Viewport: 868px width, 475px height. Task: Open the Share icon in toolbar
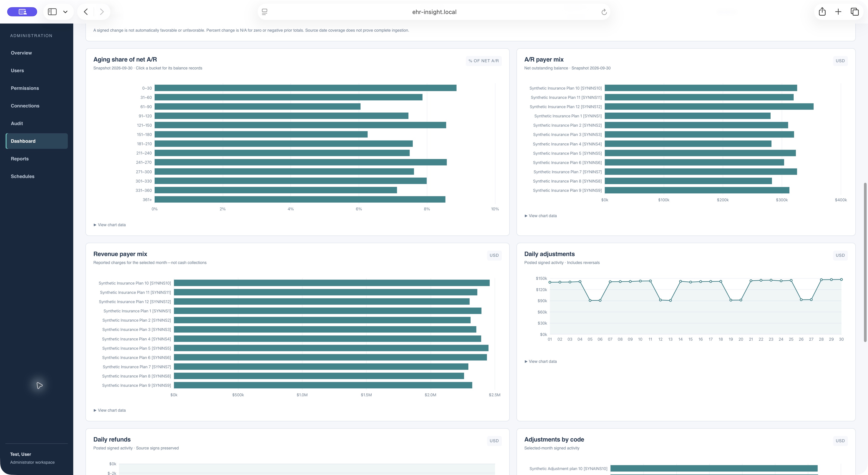822,12
